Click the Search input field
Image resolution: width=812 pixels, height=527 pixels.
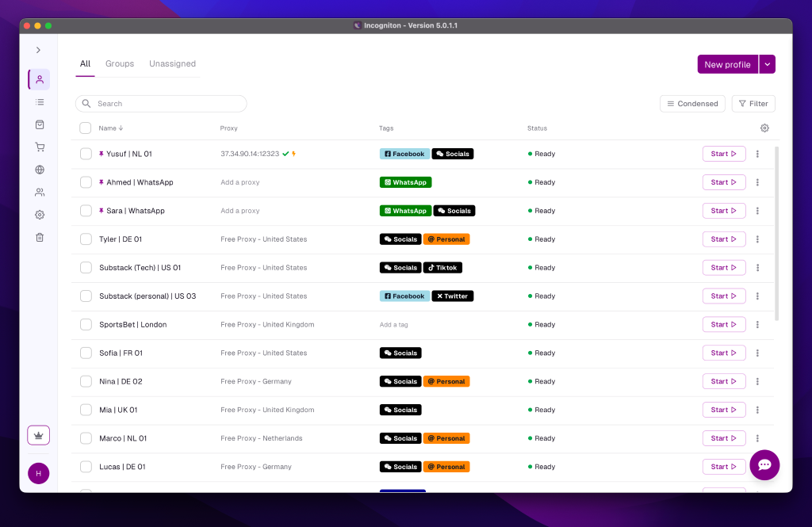tap(161, 104)
